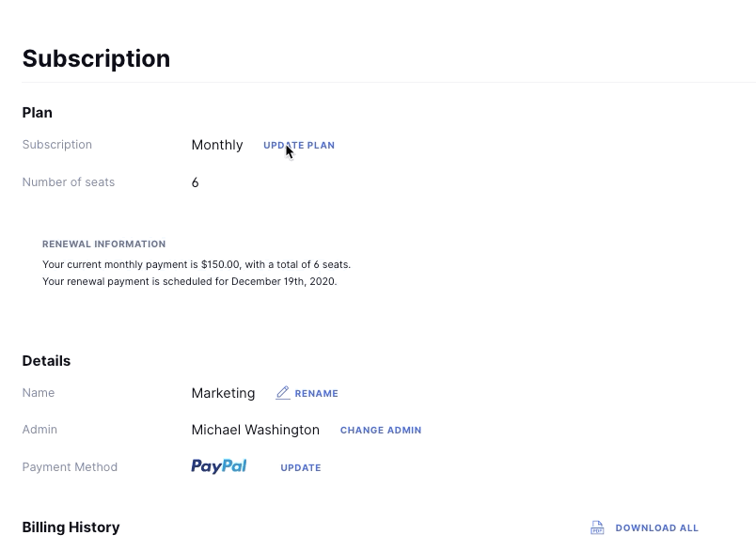Click the pencil icon beside Marketing

click(282, 393)
